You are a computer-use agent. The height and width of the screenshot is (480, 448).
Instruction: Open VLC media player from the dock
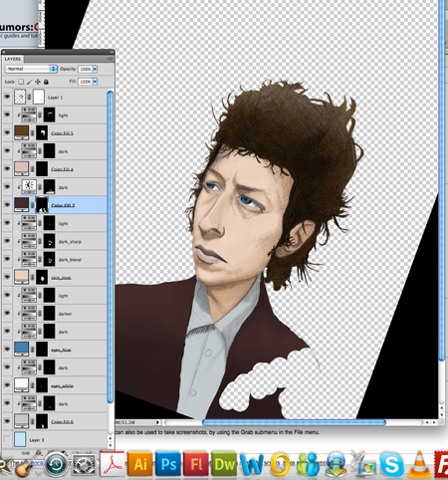(x=419, y=465)
